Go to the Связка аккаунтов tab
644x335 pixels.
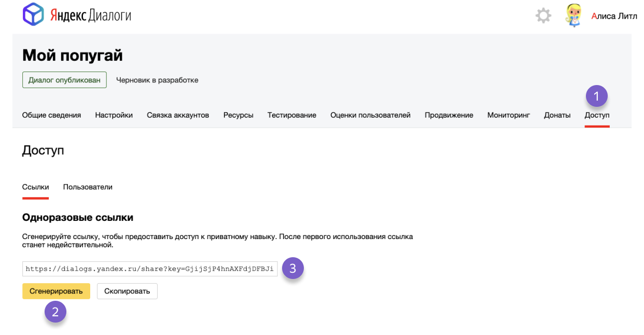click(177, 115)
